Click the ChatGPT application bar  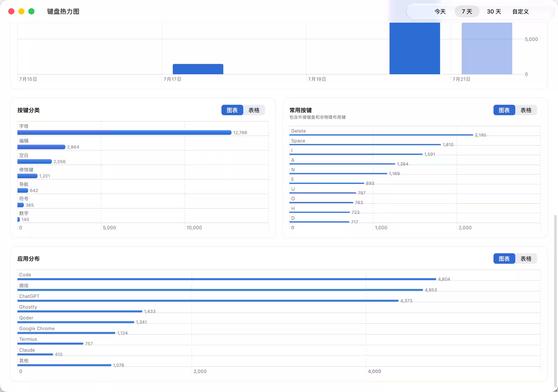[208, 301]
